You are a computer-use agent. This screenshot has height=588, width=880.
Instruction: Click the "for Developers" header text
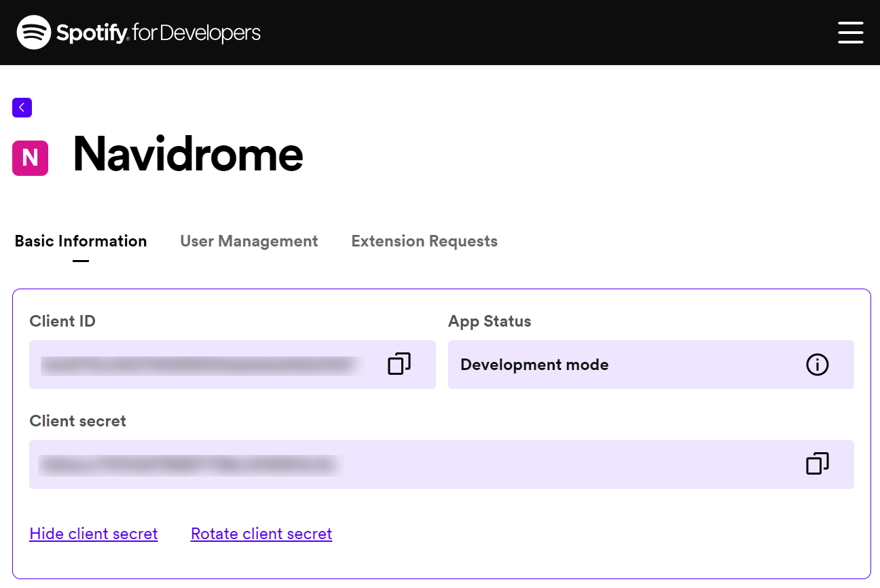196,33
